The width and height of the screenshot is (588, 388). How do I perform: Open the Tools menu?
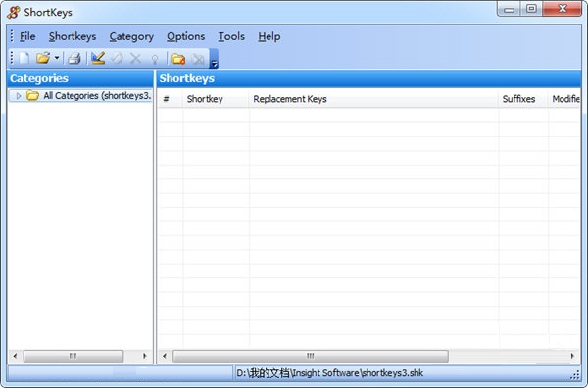(x=231, y=36)
